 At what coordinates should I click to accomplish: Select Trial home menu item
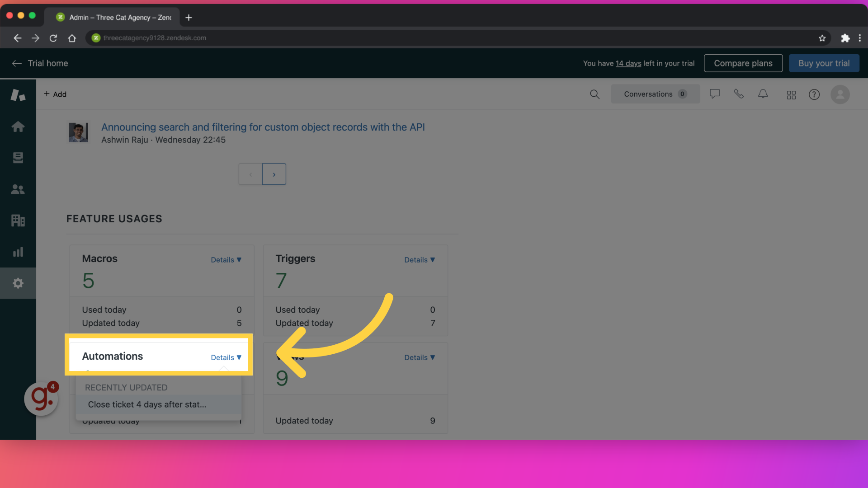click(47, 62)
